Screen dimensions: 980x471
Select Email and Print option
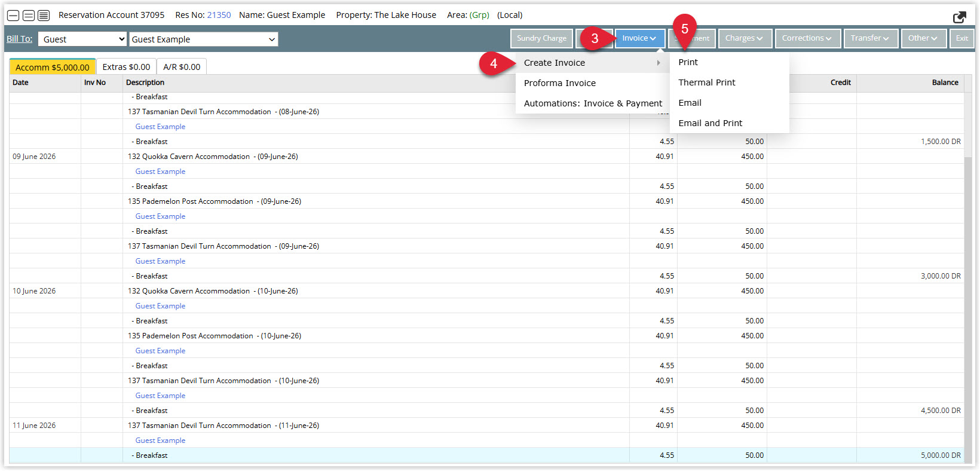729,123
